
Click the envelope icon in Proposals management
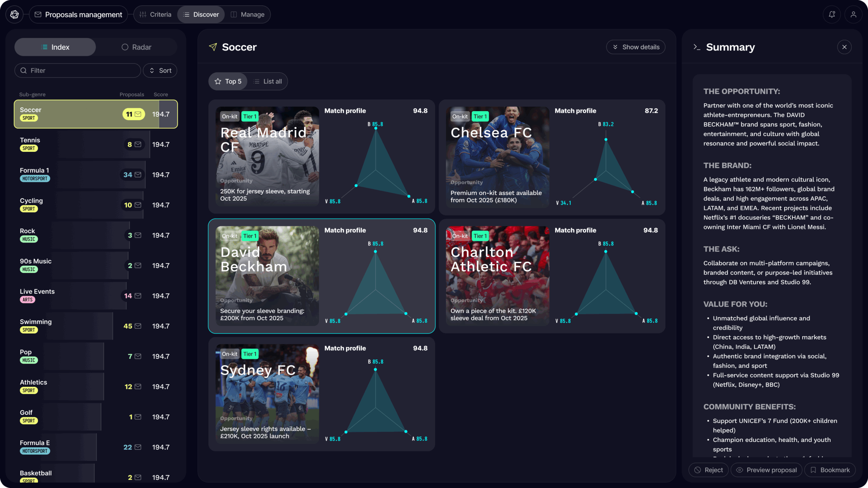pyautogui.click(x=38, y=15)
